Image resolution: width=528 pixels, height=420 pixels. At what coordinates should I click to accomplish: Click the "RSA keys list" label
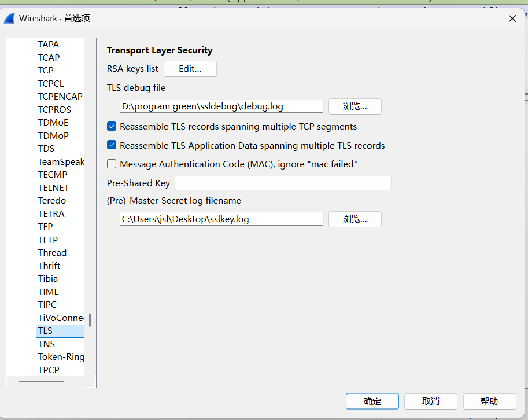coord(132,69)
